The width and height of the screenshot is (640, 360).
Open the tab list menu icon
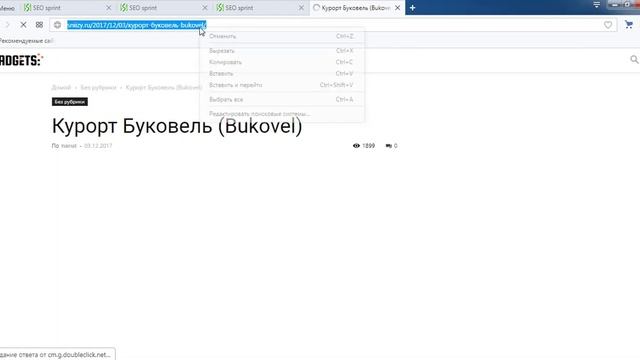click(596, 4)
